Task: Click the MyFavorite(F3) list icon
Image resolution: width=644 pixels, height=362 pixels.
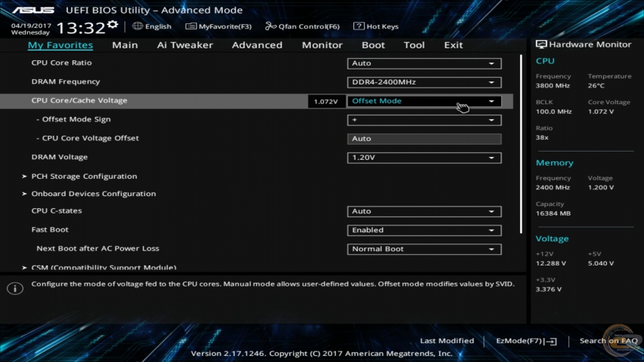Action: (190, 26)
